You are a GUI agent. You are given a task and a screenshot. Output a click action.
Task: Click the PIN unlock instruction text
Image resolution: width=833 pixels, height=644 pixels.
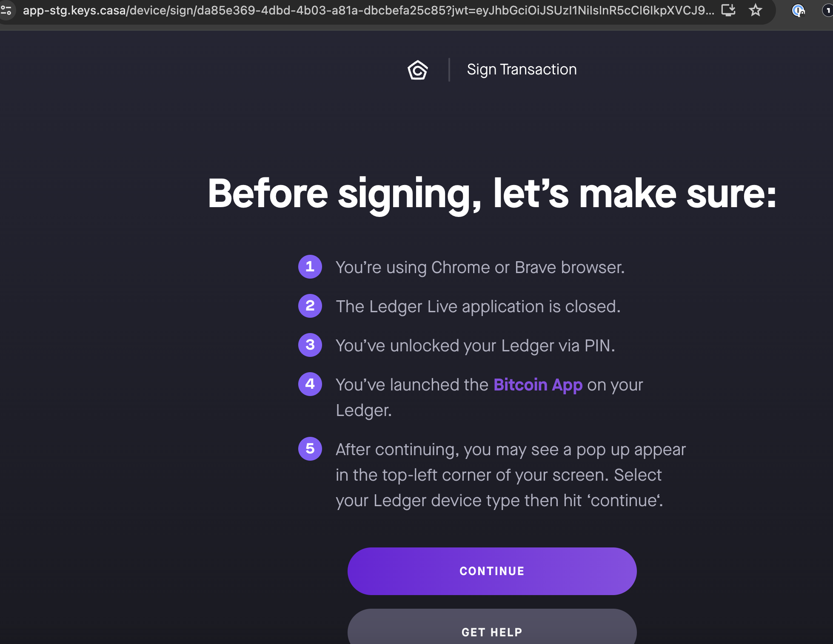[x=475, y=345]
